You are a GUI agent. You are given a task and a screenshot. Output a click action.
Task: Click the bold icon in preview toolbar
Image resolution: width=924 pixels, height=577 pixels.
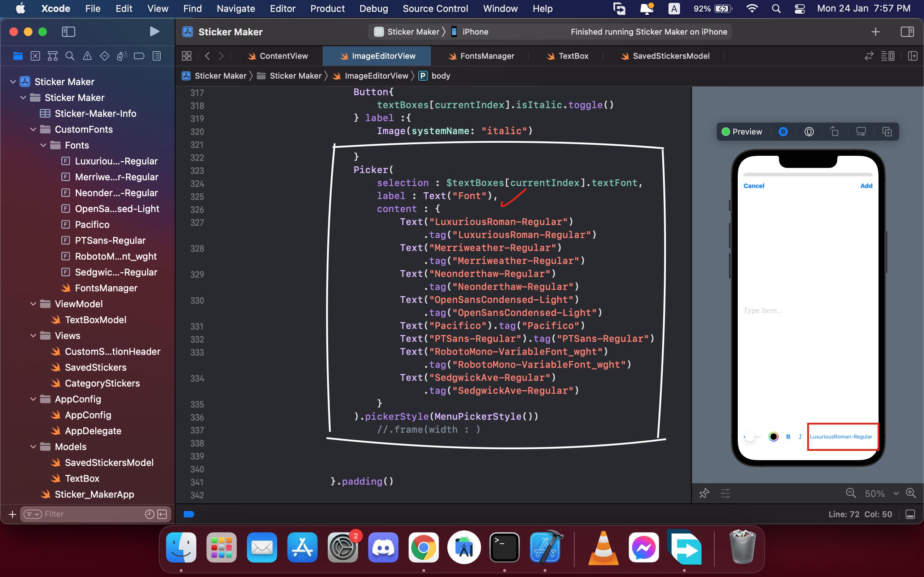click(787, 437)
